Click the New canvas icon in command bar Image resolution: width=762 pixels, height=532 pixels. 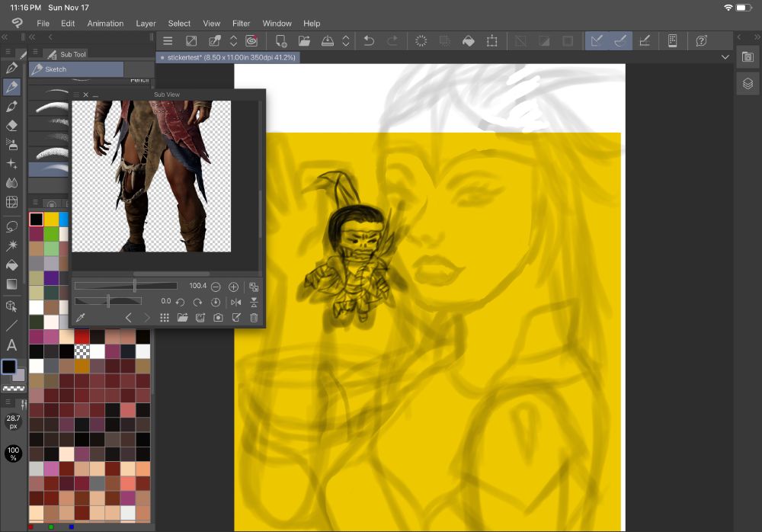[x=281, y=41]
